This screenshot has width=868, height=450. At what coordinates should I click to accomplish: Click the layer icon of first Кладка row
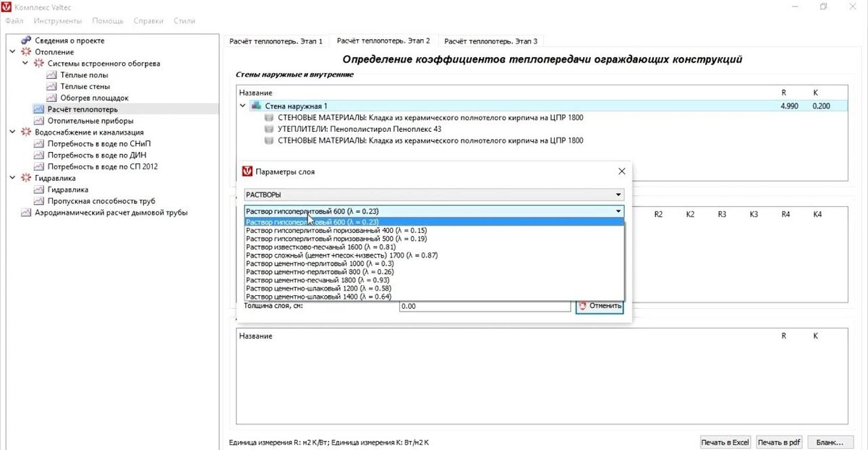269,117
